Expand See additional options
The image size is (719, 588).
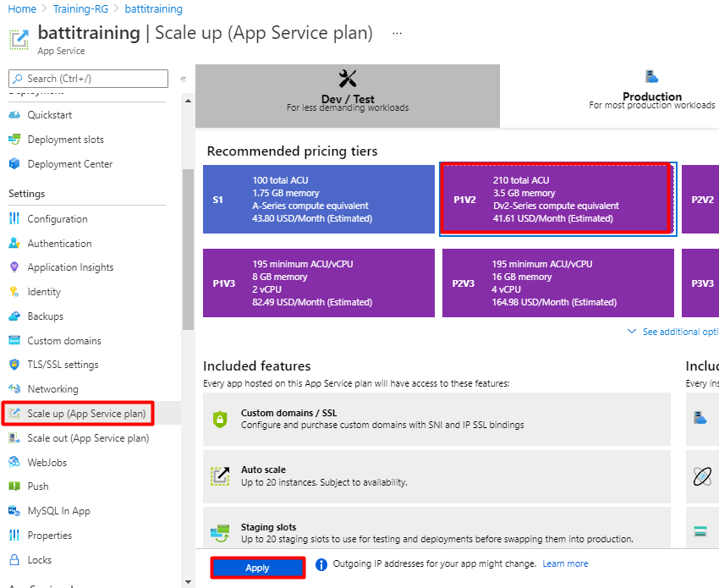672,332
